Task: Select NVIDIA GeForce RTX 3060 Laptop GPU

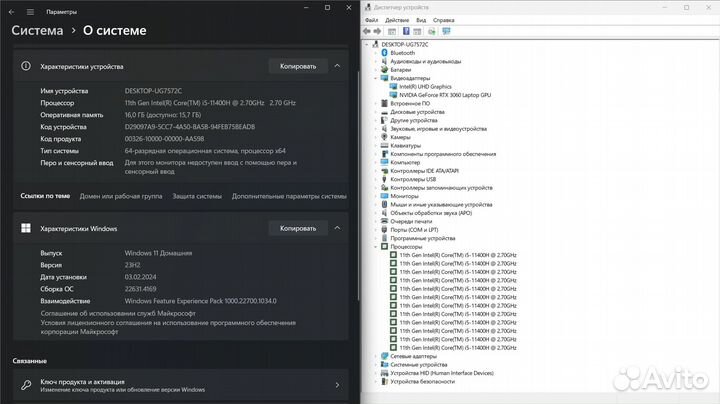Action: point(445,95)
